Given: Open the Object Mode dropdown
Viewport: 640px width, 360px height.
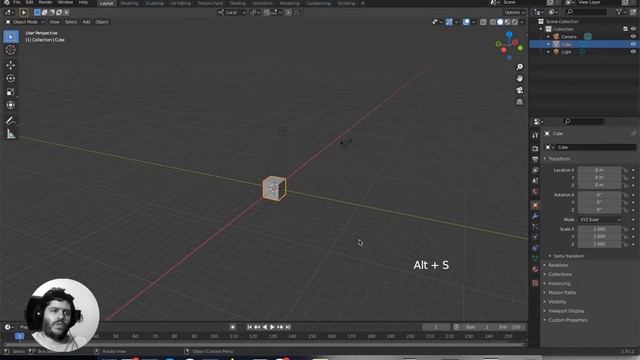Looking at the screenshot, I should pos(24,22).
